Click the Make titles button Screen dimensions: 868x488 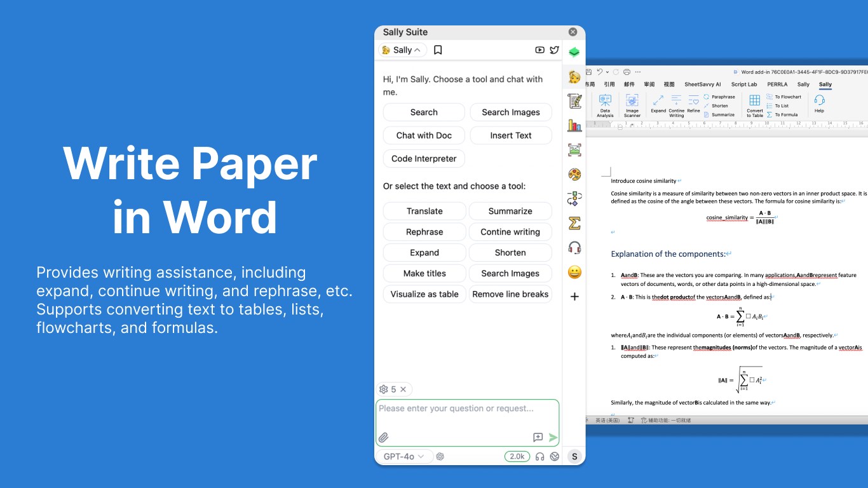424,273
